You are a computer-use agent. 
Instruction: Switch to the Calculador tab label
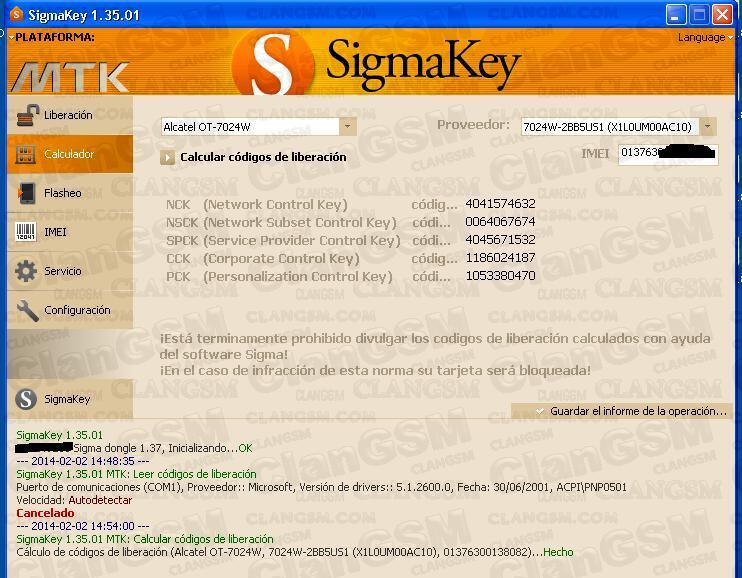pyautogui.click(x=69, y=154)
